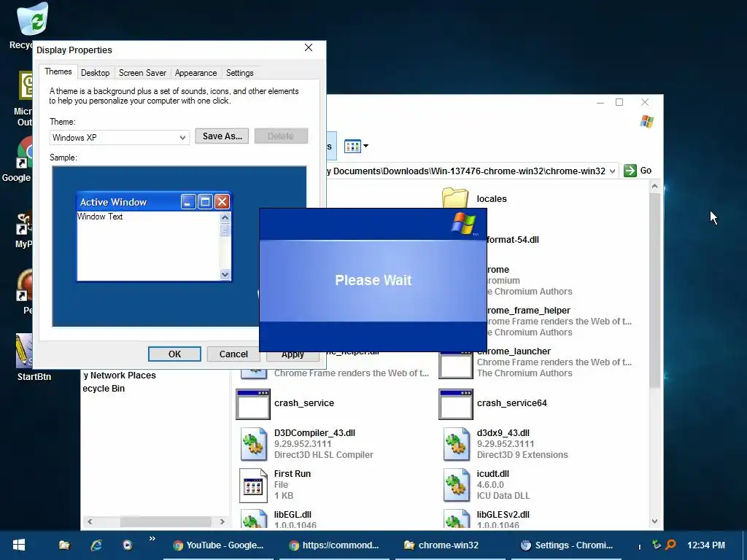The height and width of the screenshot is (560, 747).
Task: Open the Screen Saver tab
Action: [x=142, y=73]
